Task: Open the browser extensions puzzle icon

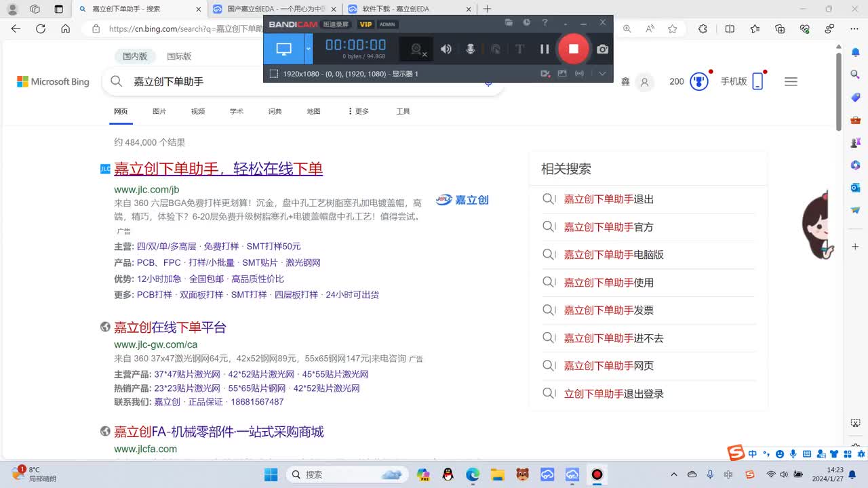Action: [x=703, y=29]
